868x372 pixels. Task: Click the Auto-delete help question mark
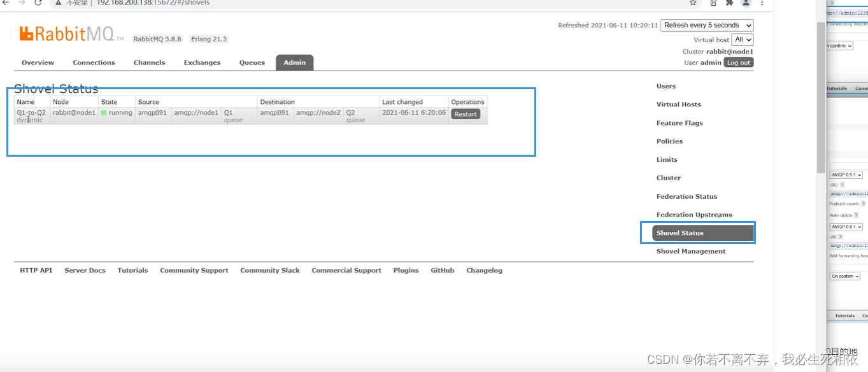pos(855,215)
